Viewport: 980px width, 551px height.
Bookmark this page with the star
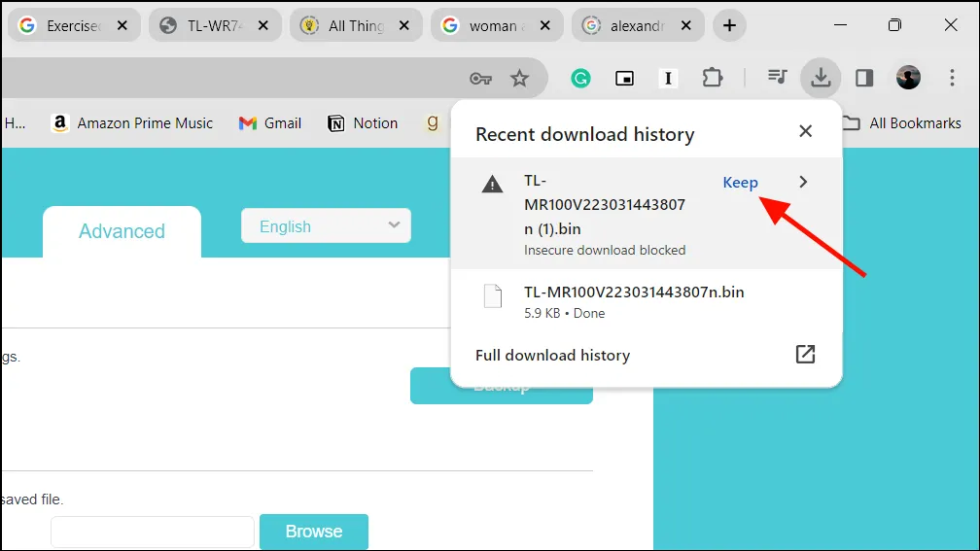[x=519, y=78]
